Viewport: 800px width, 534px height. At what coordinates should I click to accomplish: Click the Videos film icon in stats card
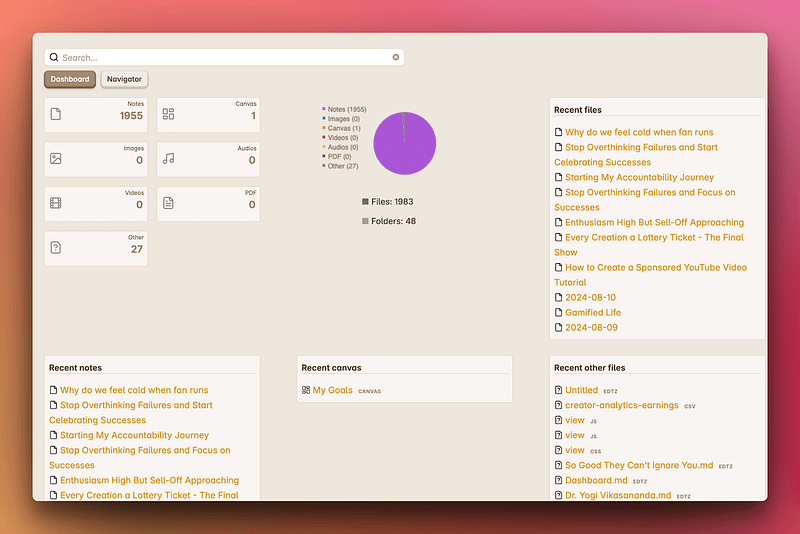pyautogui.click(x=56, y=203)
